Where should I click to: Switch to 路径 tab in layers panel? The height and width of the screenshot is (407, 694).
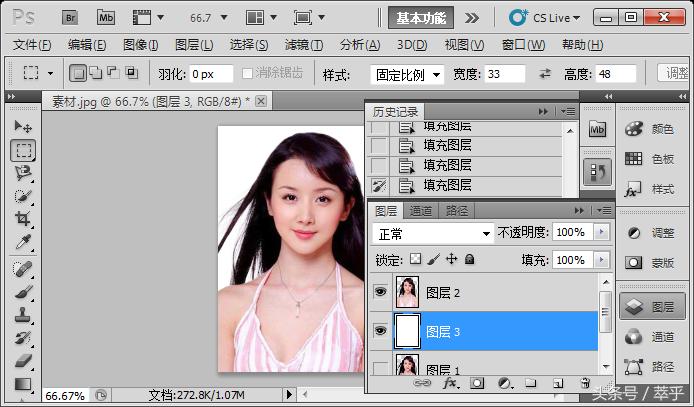pos(456,211)
